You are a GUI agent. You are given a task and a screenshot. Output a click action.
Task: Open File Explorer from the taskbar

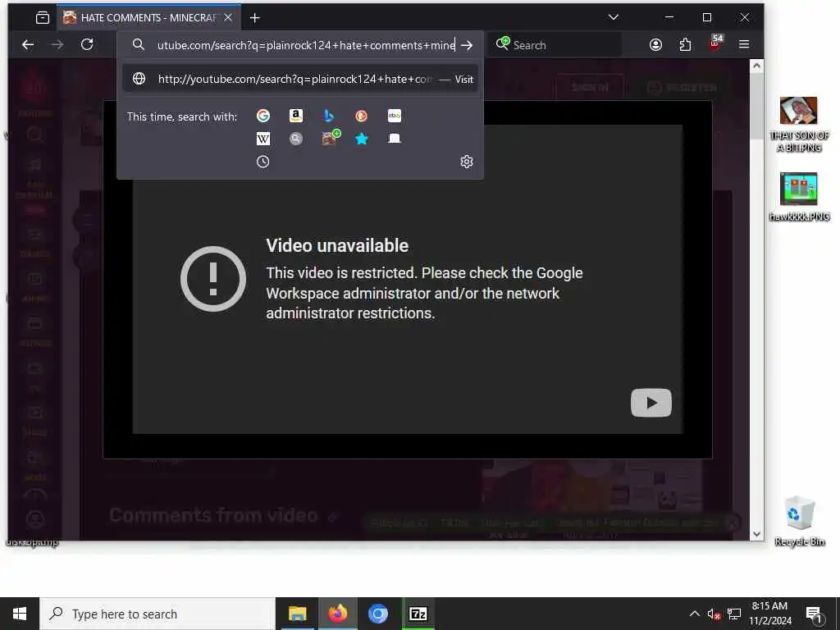click(x=297, y=614)
